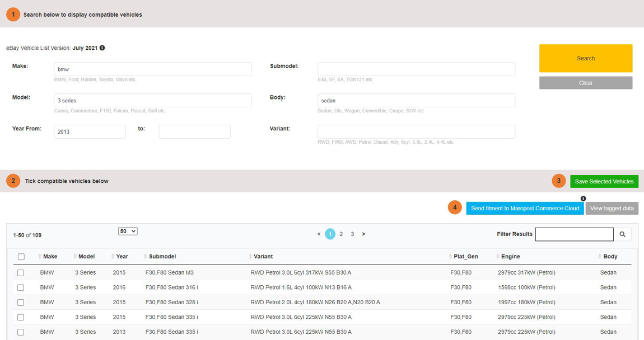
Task: Click the Filter Results magnifier search icon
Action: click(622, 234)
